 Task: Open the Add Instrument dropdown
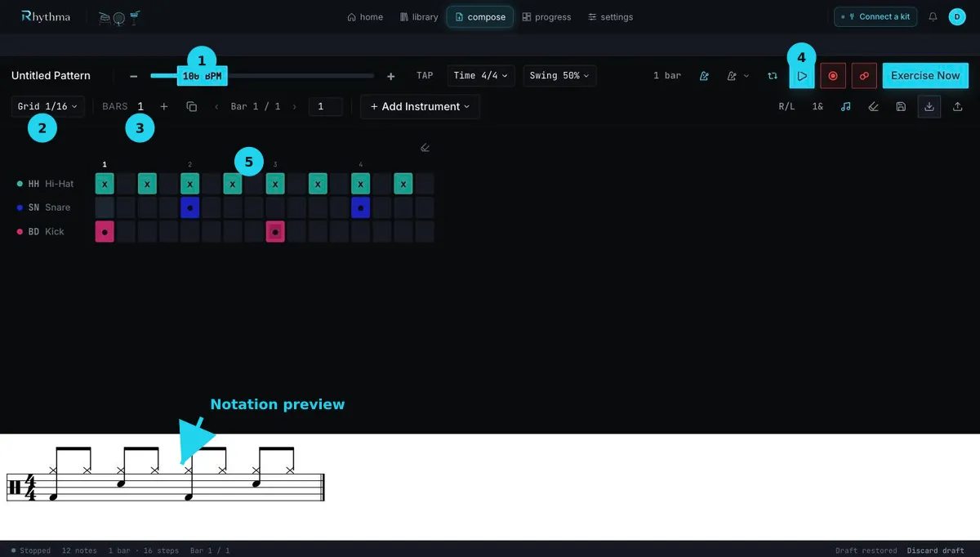tap(420, 106)
